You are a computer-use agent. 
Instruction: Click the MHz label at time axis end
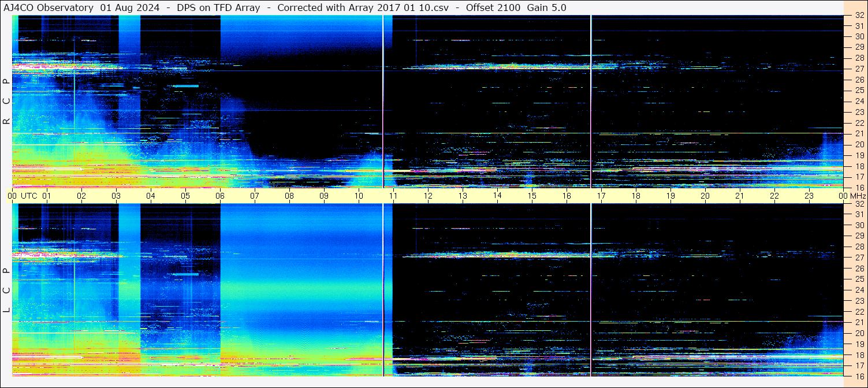pos(857,196)
